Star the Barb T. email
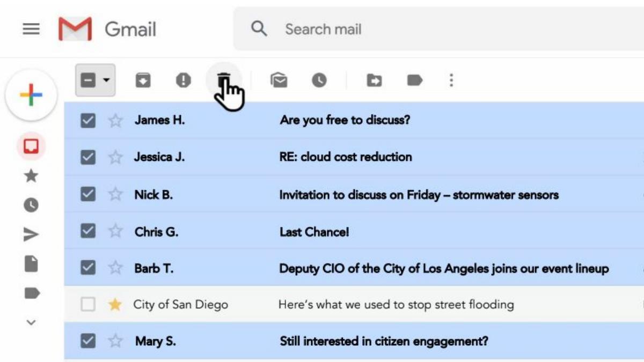The width and height of the screenshot is (644, 362). tap(115, 268)
